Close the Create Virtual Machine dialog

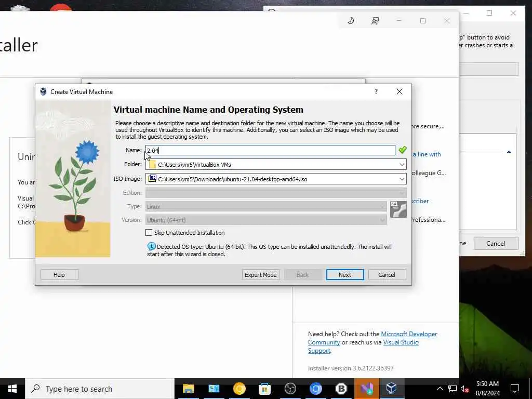point(400,91)
